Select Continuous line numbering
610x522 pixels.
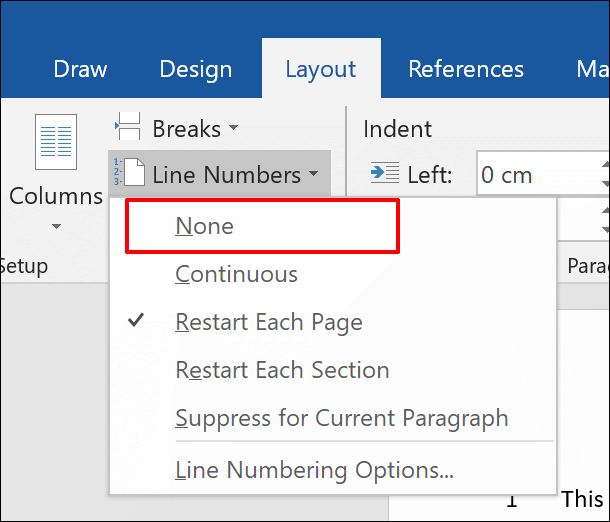(x=236, y=274)
